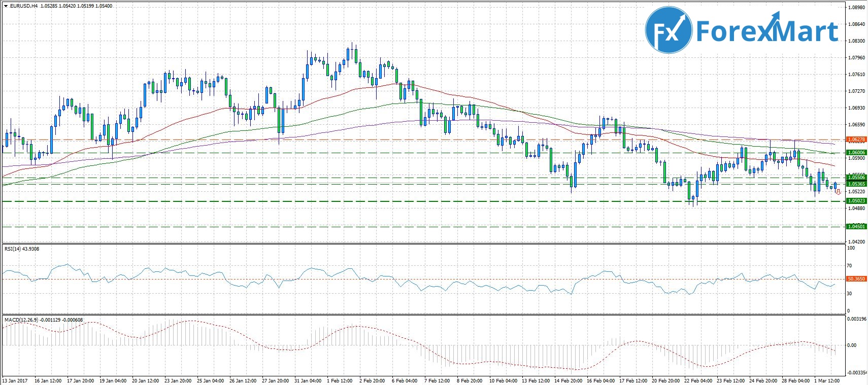The image size is (868, 385).
Task: Click the 20 Feb 20:00 time axis label
Action: (x=665, y=380)
